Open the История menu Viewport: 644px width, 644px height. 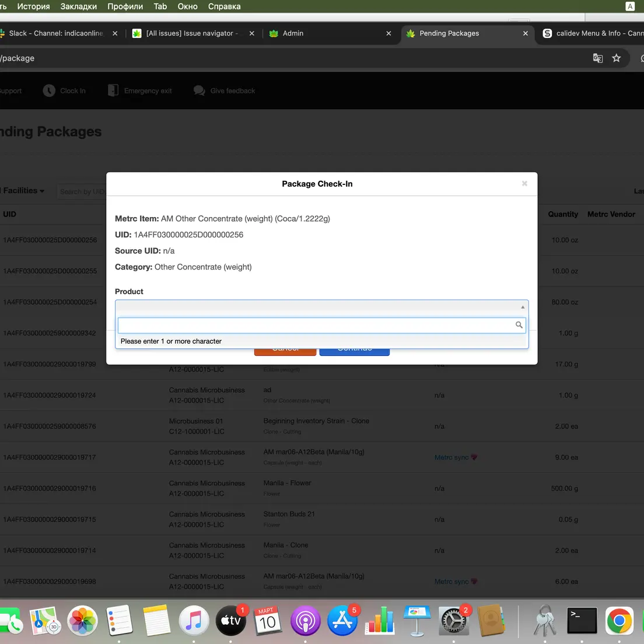click(x=33, y=6)
